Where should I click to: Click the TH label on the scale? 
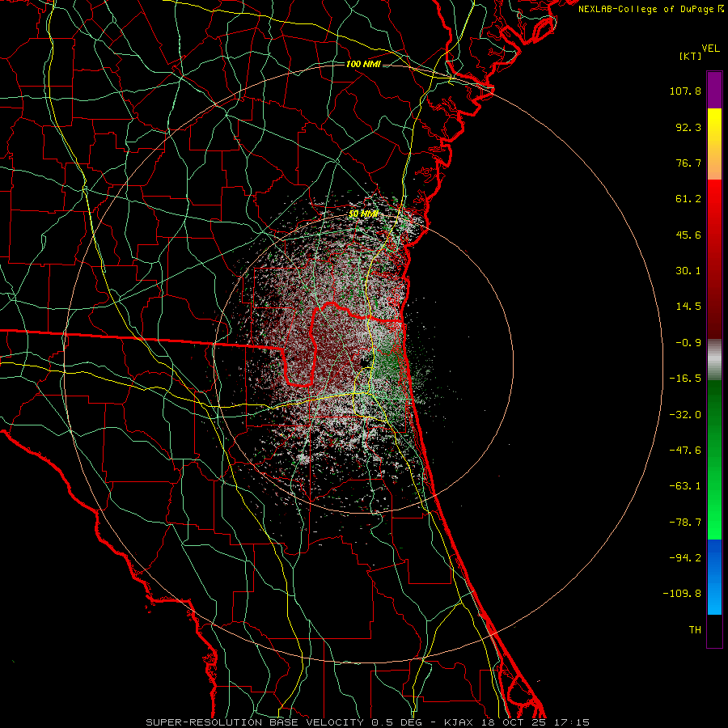point(695,630)
